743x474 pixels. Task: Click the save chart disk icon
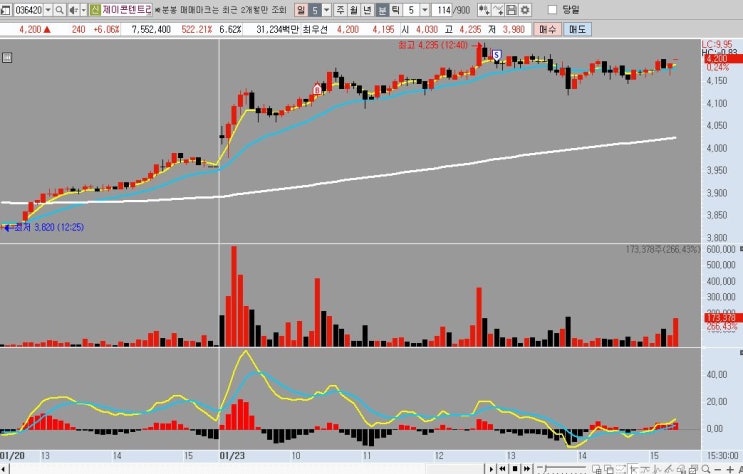click(511, 10)
